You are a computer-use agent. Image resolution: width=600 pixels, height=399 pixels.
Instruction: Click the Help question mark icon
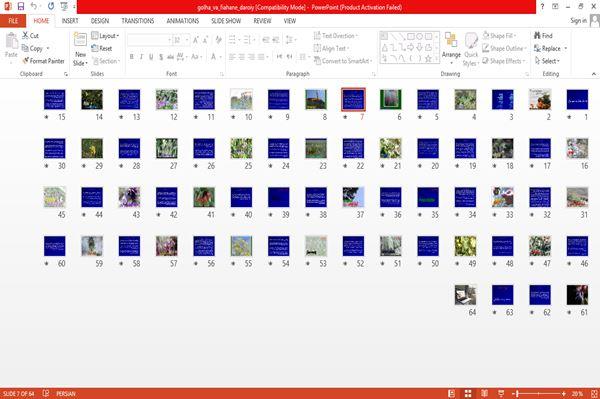(x=542, y=7)
